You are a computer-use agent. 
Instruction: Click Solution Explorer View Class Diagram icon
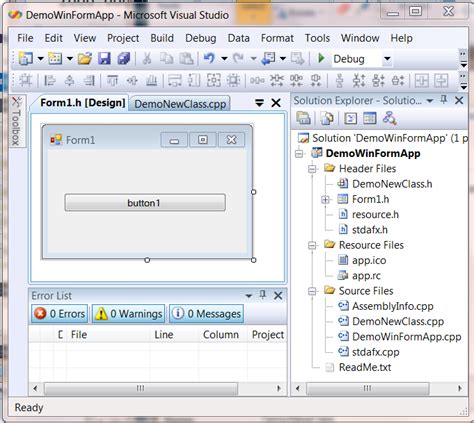(x=389, y=118)
